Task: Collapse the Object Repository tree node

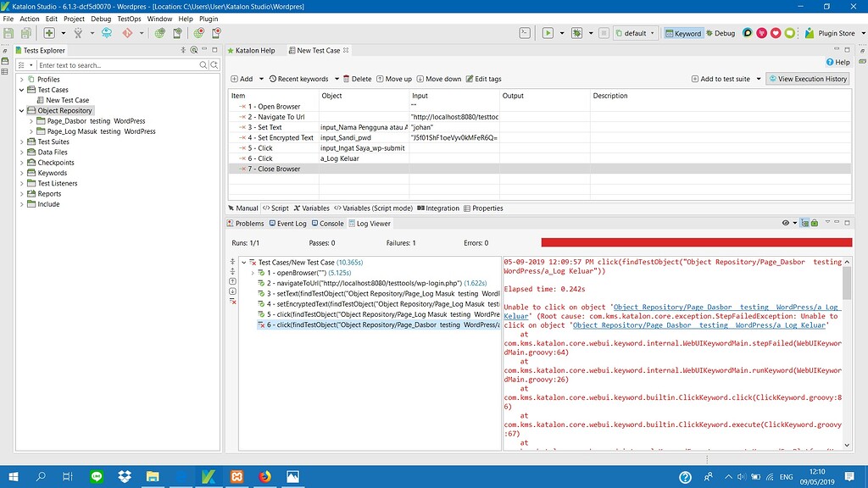Action: [x=20, y=110]
